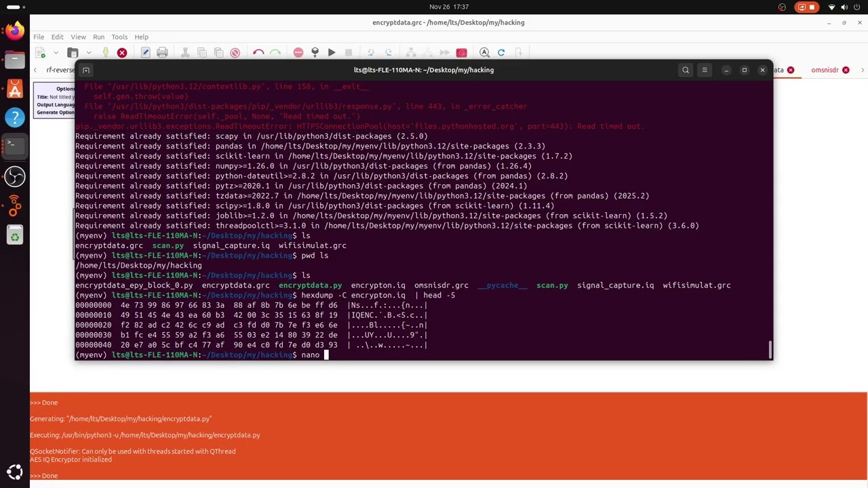Switch to the rf-reverse flowgraph tab
868x488 pixels.
(60, 70)
